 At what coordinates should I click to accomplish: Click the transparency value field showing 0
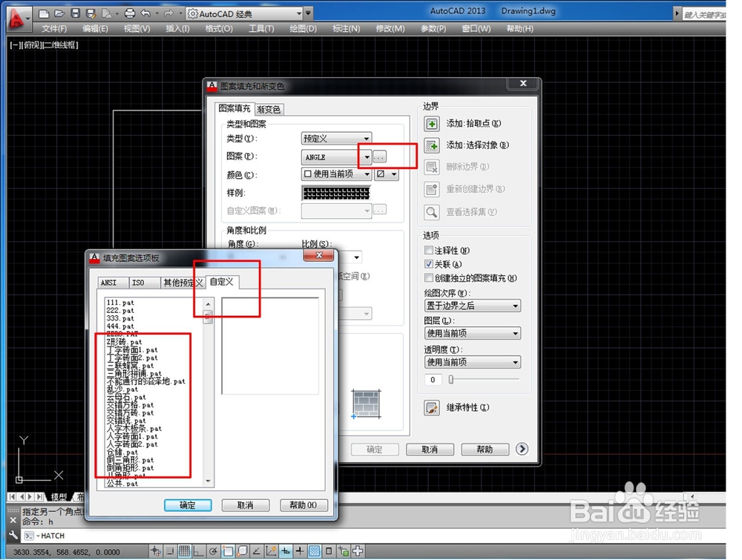(x=433, y=379)
